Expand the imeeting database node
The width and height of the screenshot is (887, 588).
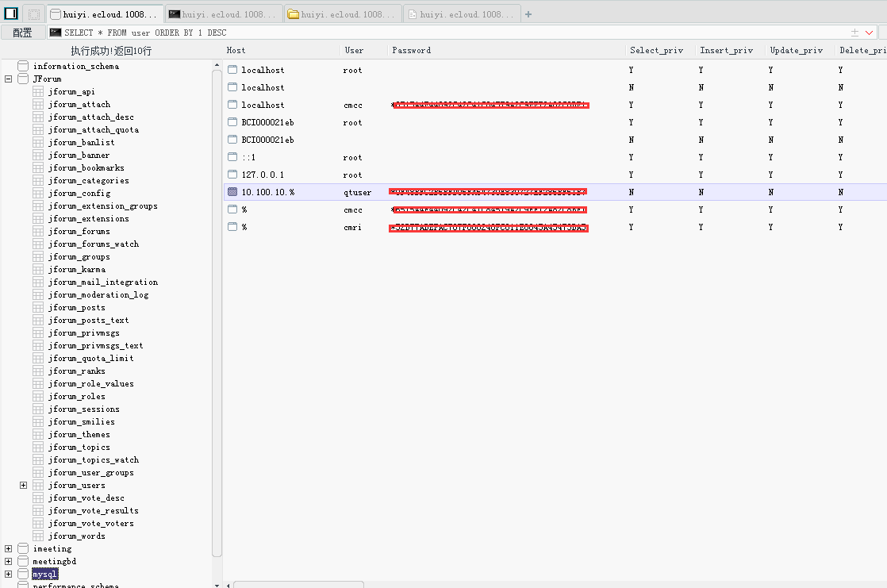point(9,548)
